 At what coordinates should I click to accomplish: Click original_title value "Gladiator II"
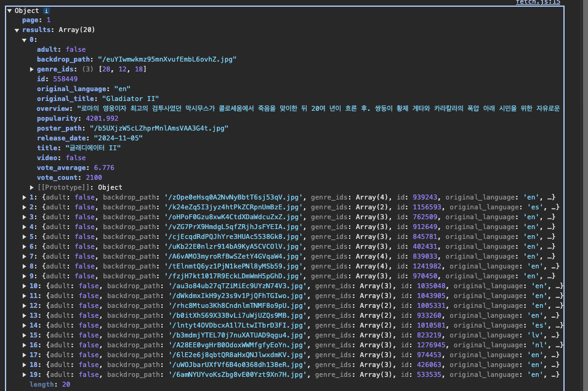[x=131, y=99]
